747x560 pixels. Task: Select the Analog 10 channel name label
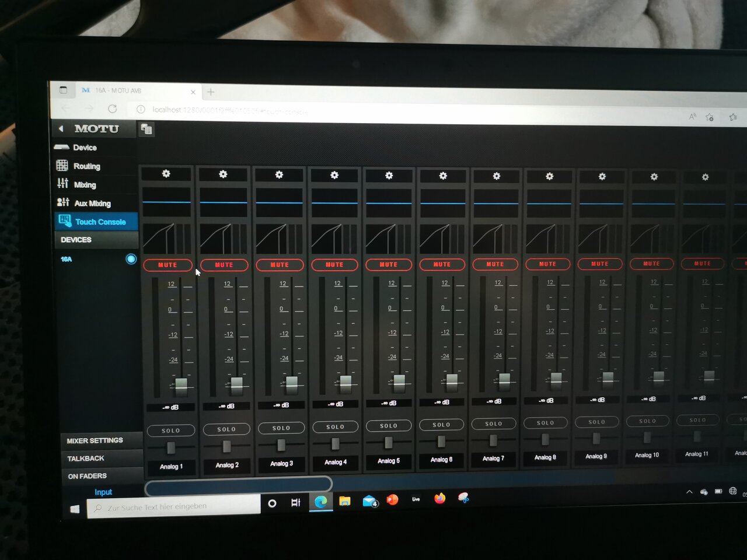point(647,455)
